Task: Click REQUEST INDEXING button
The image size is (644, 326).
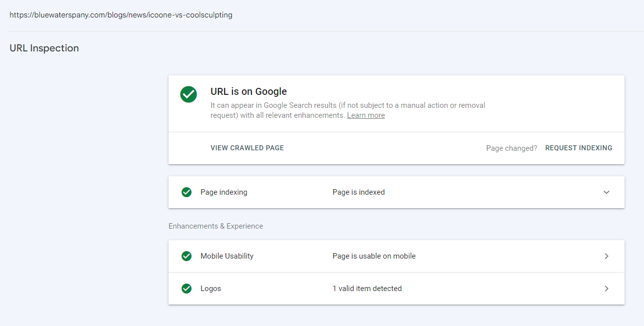Action: click(578, 148)
